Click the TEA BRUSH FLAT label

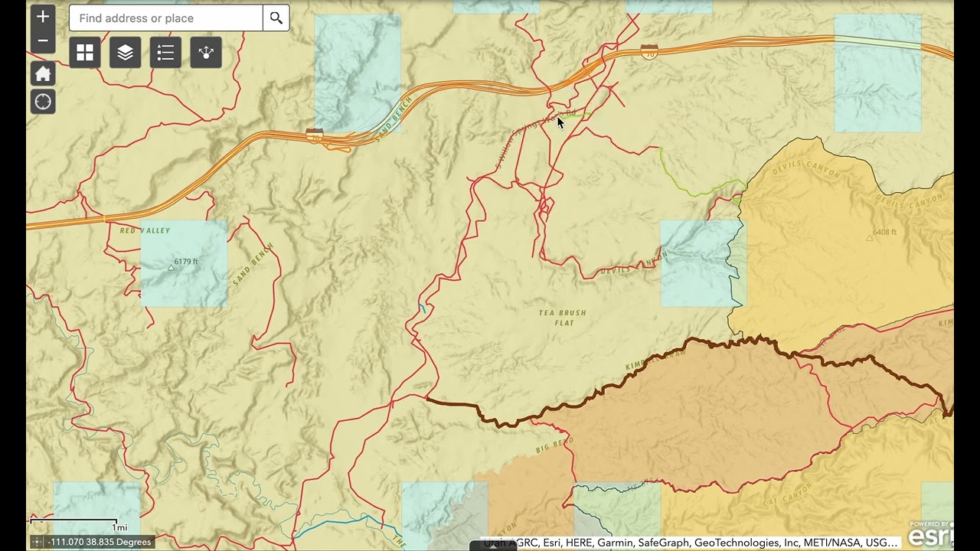[x=562, y=318]
